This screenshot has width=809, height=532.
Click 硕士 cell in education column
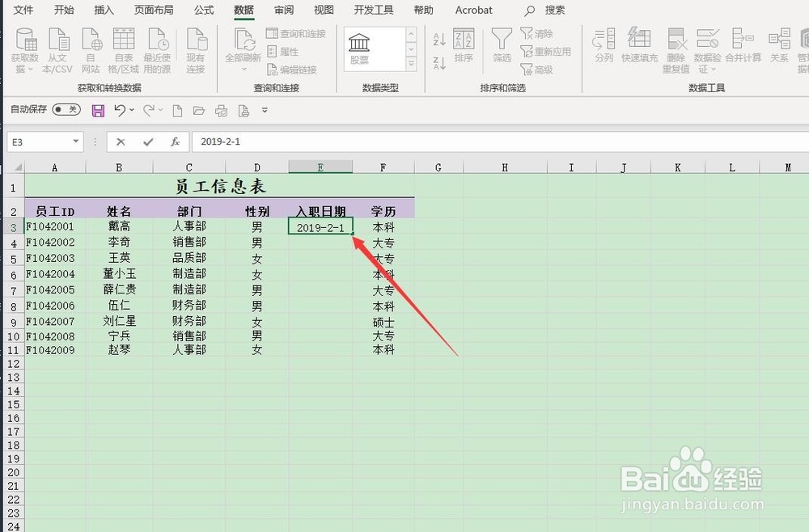pyautogui.click(x=383, y=322)
